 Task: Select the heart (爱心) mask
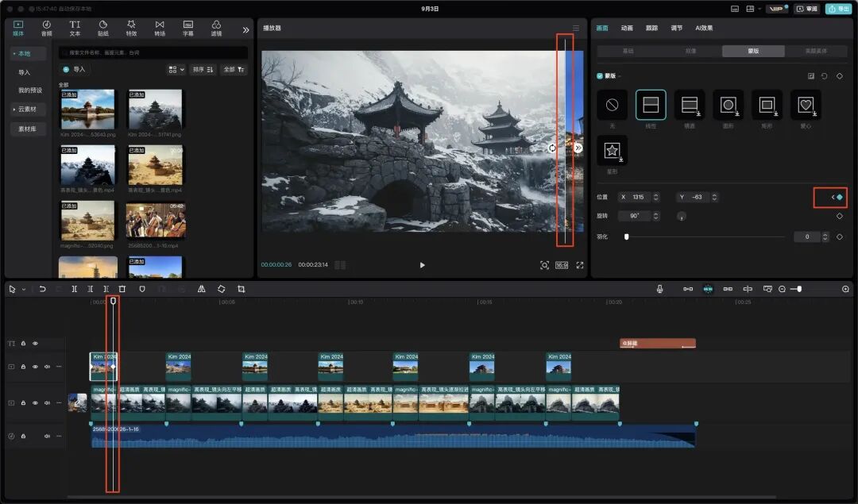point(806,105)
